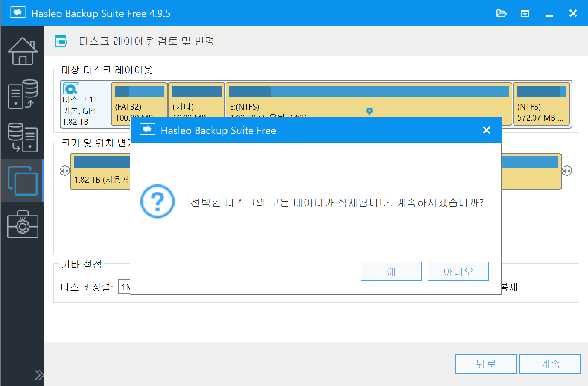The height and width of the screenshot is (386, 588).
Task: Click the question mark dialog icon
Action: pos(158,202)
